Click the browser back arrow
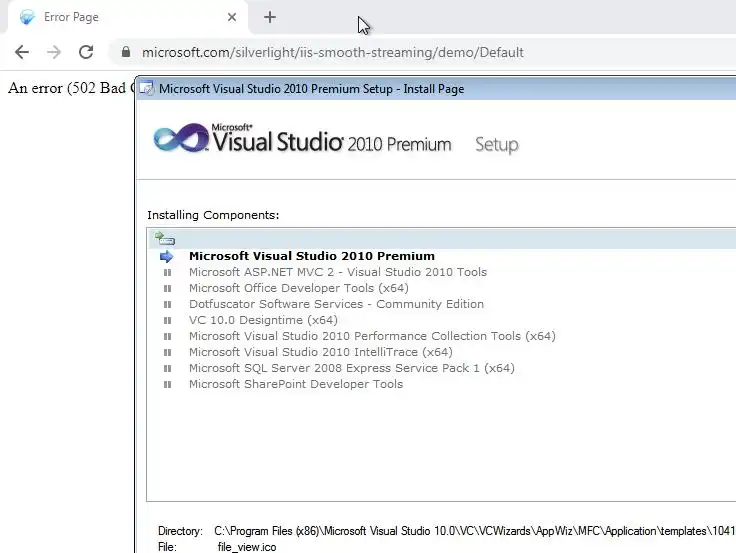The width and height of the screenshot is (736, 553). 22,52
